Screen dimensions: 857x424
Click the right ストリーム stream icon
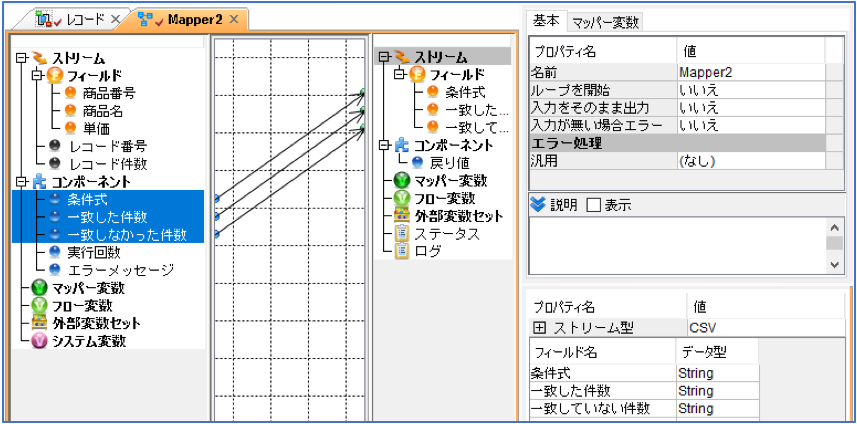point(401,56)
